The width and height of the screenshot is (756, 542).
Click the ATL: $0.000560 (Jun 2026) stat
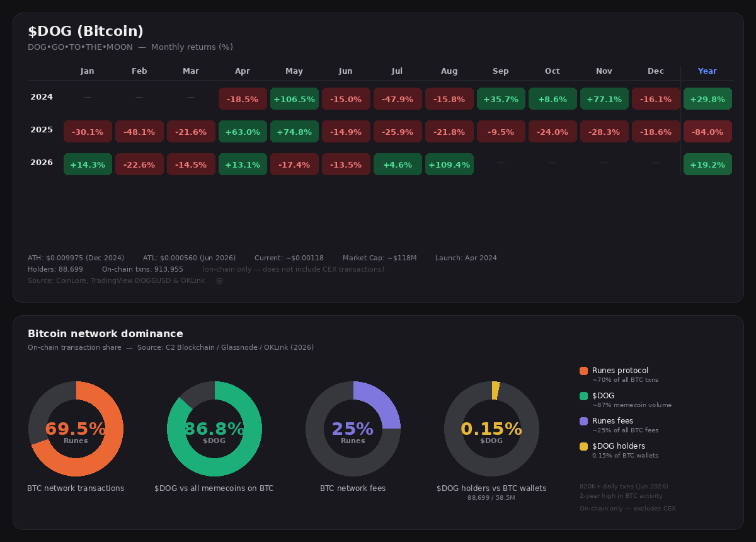pyautogui.click(x=189, y=258)
